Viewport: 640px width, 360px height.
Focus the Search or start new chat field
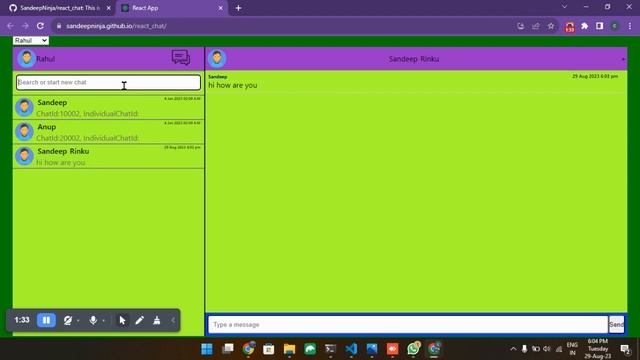109,82
